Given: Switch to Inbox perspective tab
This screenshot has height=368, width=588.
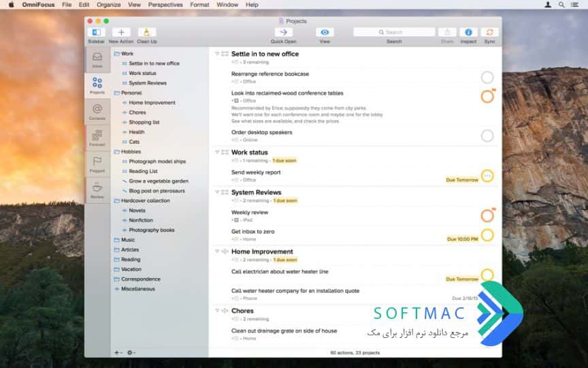Looking at the screenshot, I should point(97,59).
